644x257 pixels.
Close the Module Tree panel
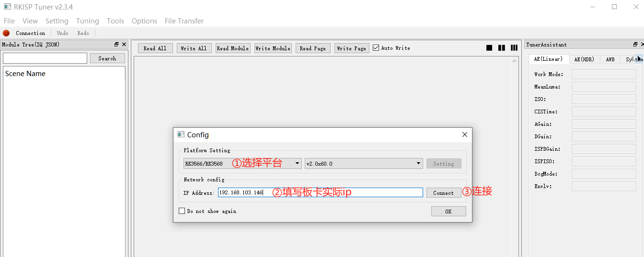(x=124, y=45)
